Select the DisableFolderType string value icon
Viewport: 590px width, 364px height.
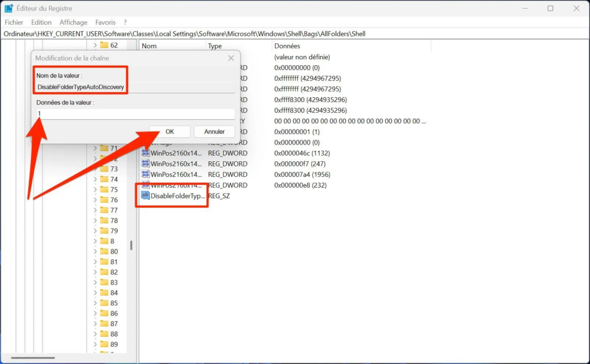point(145,196)
